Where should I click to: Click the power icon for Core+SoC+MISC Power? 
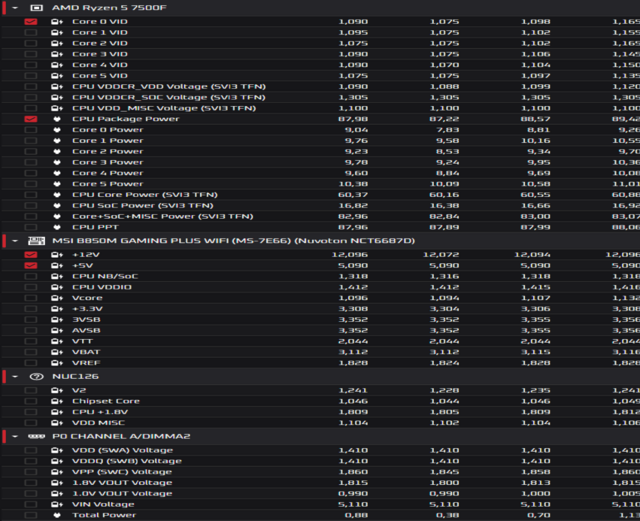click(57, 216)
